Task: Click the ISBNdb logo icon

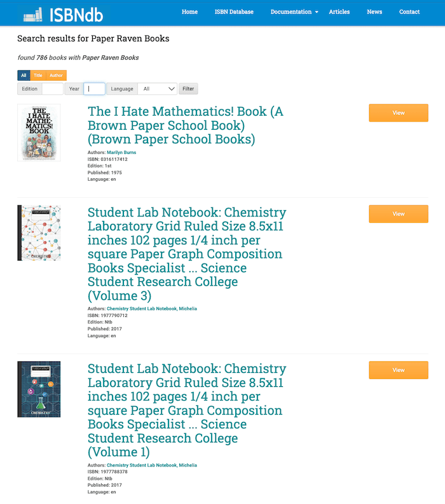Action: 32,14
